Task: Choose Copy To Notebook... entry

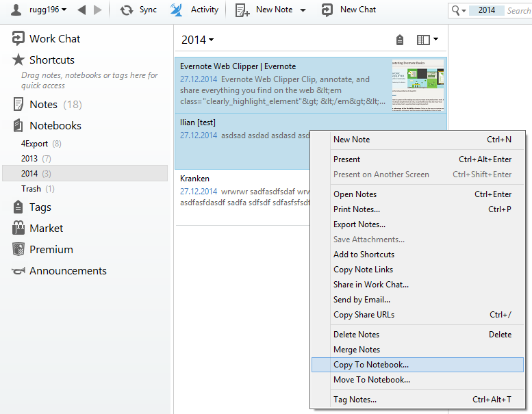Action: (418, 365)
